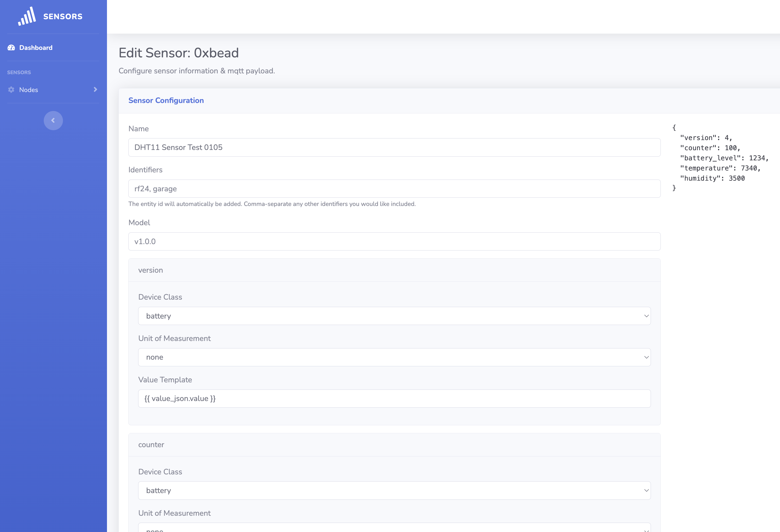Click the Name input field
780x532 pixels.
pos(394,147)
